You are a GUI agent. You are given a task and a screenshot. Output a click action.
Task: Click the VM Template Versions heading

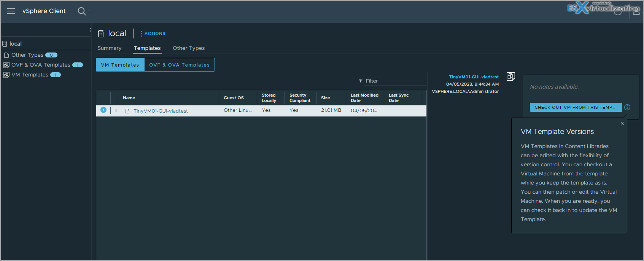[557, 132]
